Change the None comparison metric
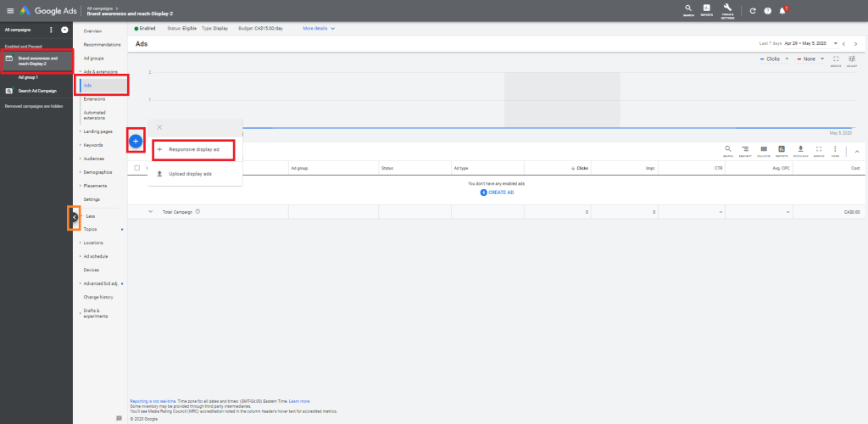 [811, 59]
